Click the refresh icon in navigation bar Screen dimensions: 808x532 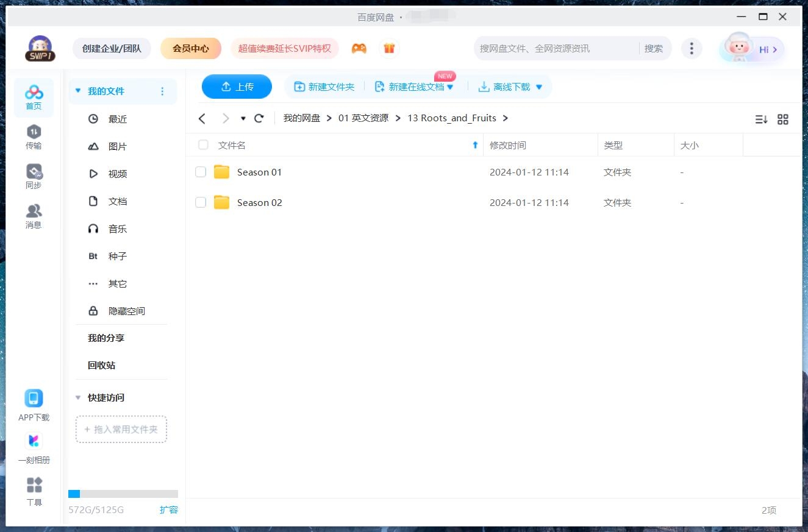click(259, 118)
